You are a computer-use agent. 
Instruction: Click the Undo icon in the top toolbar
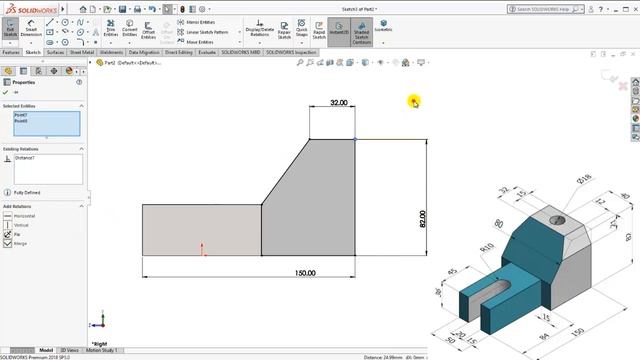coord(152,9)
